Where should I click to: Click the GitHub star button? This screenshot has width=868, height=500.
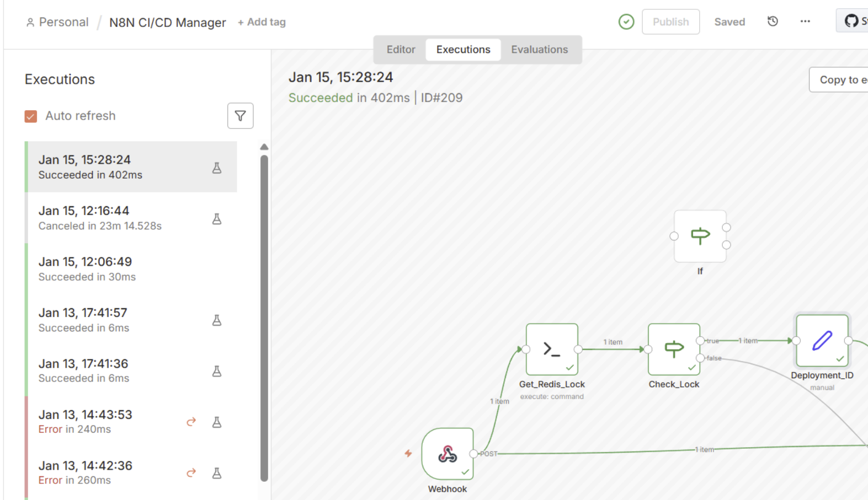point(852,21)
